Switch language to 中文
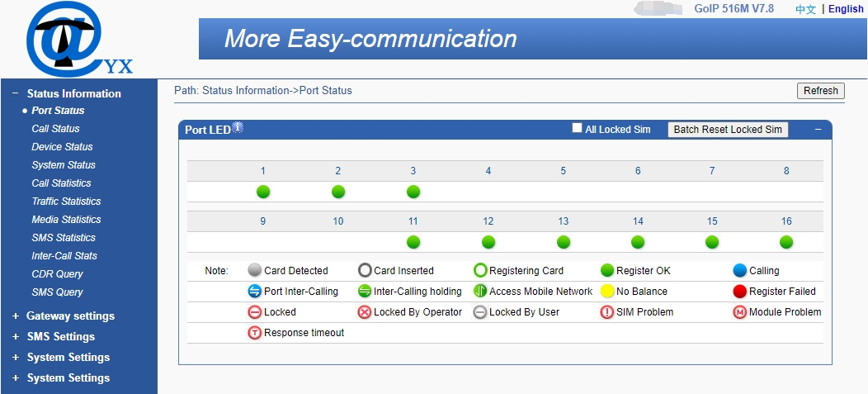The width and height of the screenshot is (868, 394). point(805,9)
